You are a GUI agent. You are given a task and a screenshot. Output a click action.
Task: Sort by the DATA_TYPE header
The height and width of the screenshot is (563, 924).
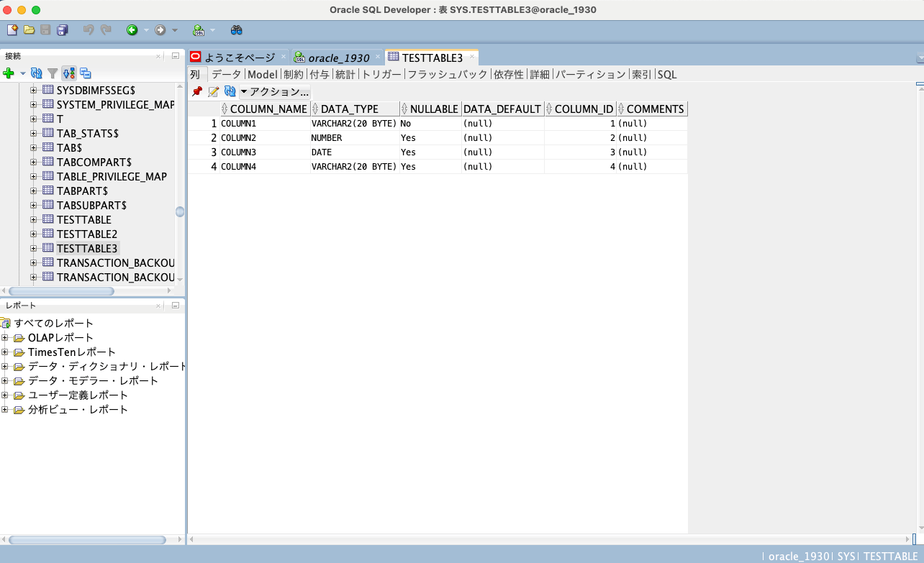(355, 109)
